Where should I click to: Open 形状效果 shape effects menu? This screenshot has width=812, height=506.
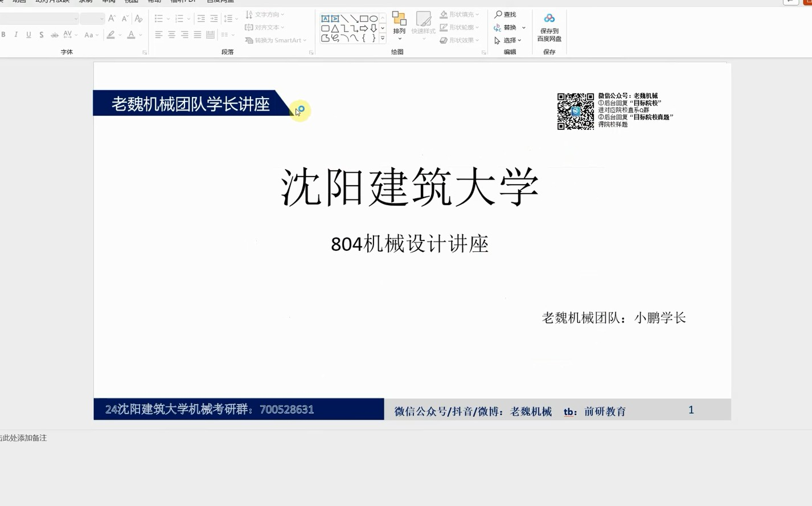tap(460, 40)
